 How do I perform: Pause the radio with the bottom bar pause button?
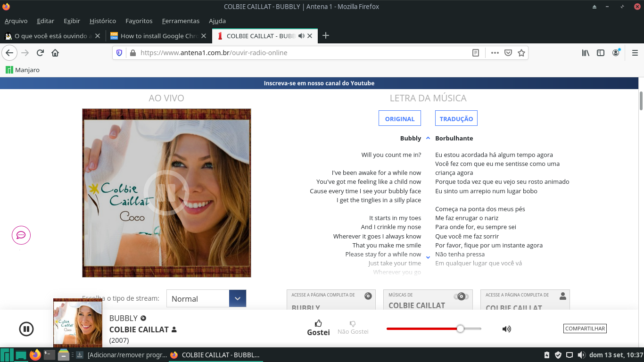[x=26, y=329]
